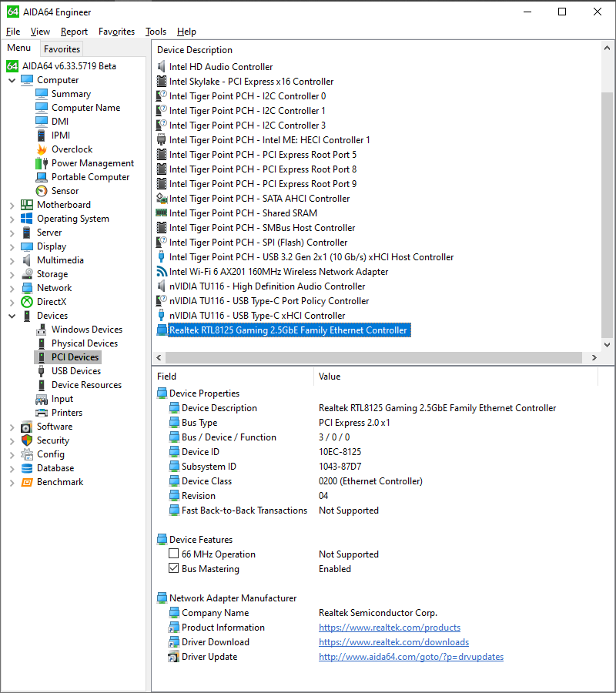
Task: Expand the Motherboard tree node
Action: [x=12, y=205]
